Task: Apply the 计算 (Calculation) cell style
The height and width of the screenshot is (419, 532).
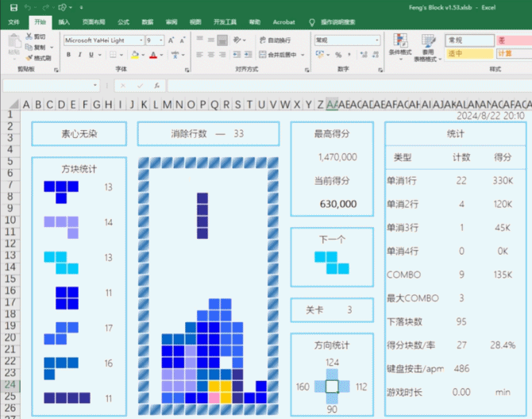Action: click(x=514, y=53)
